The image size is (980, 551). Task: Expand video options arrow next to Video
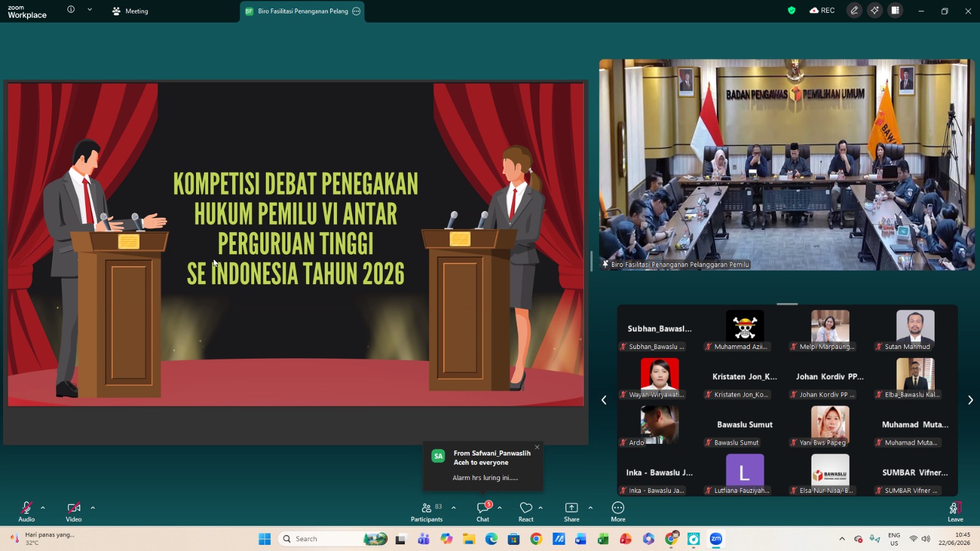tap(92, 508)
